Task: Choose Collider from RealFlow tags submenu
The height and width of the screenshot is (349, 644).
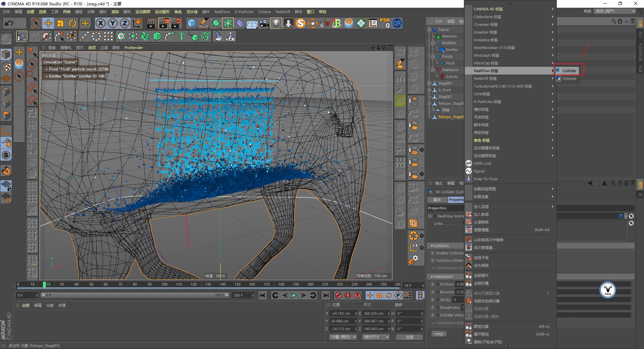Action: [x=569, y=70]
